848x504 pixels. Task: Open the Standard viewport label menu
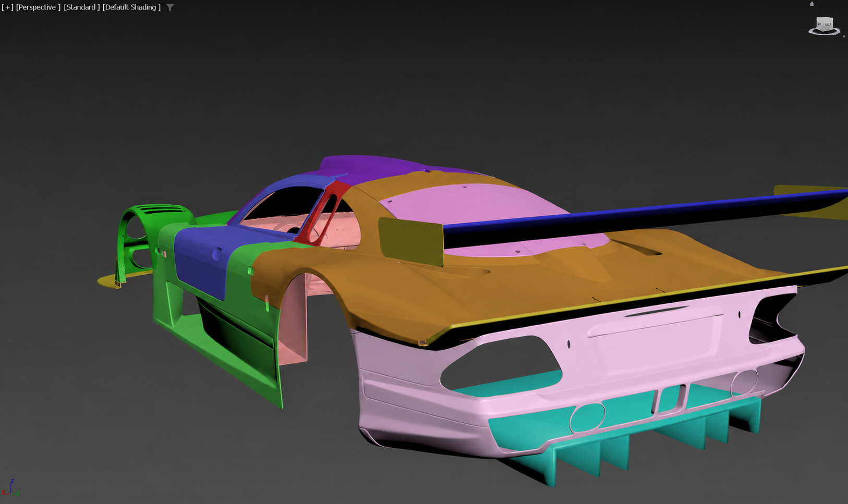click(81, 7)
